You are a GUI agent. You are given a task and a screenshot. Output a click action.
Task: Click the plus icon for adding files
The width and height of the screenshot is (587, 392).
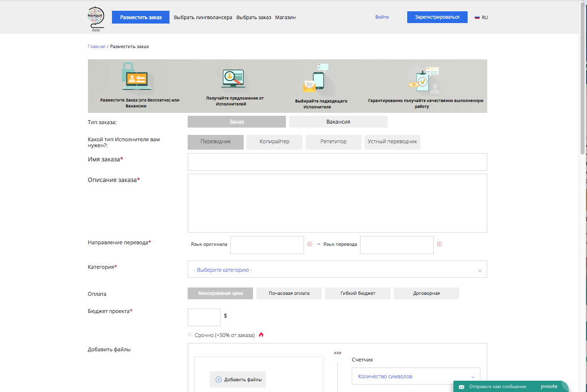(x=219, y=380)
